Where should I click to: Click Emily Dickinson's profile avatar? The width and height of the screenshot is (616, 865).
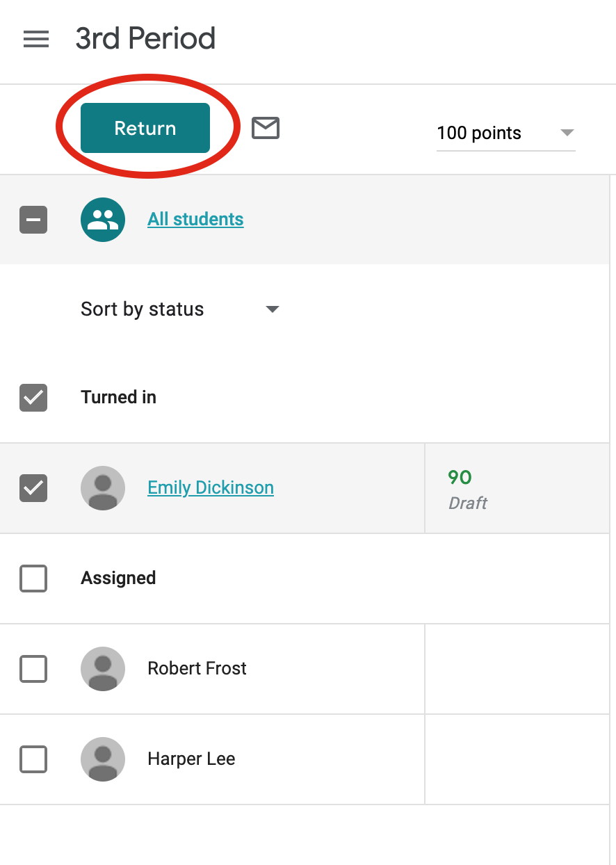[103, 488]
